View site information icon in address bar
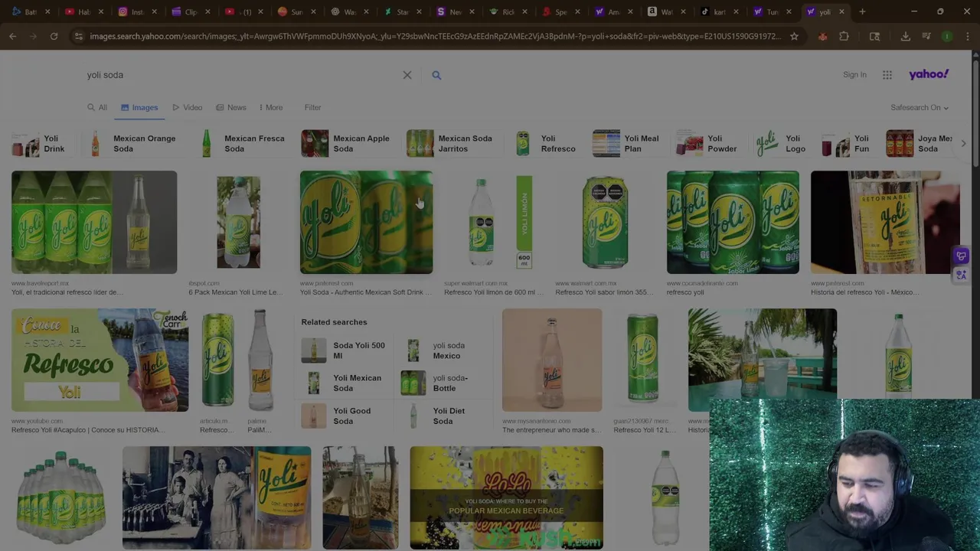Screen dimensions: 980x551 point(78,36)
